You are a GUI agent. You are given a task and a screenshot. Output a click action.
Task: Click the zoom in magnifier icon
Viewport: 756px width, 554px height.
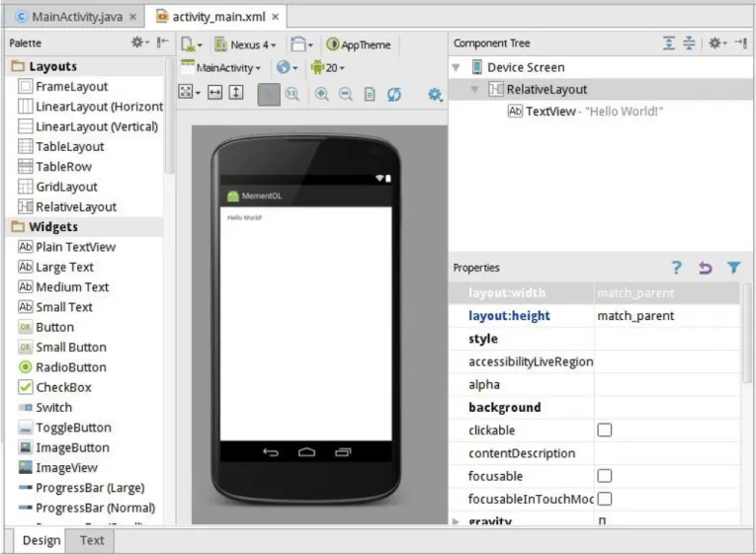click(321, 94)
